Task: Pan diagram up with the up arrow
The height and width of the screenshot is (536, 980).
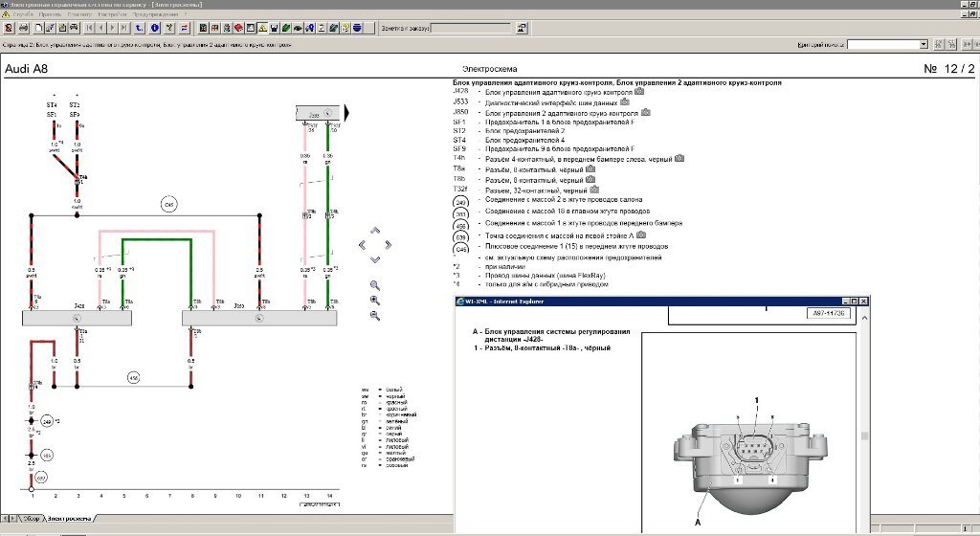Action: click(x=375, y=231)
